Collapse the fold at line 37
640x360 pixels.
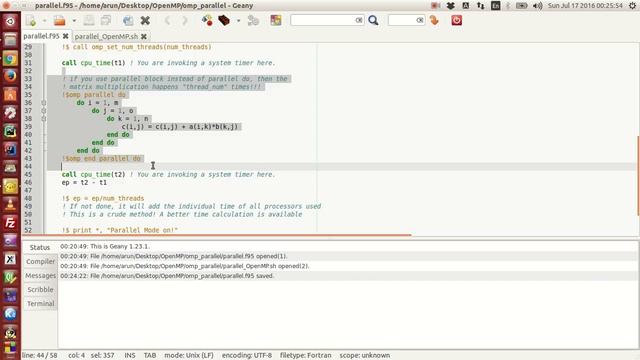coord(44,111)
